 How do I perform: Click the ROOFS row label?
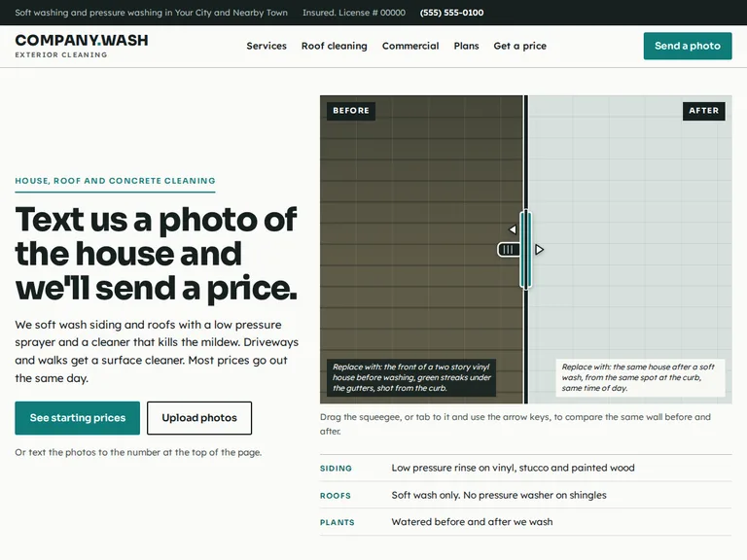(336, 496)
